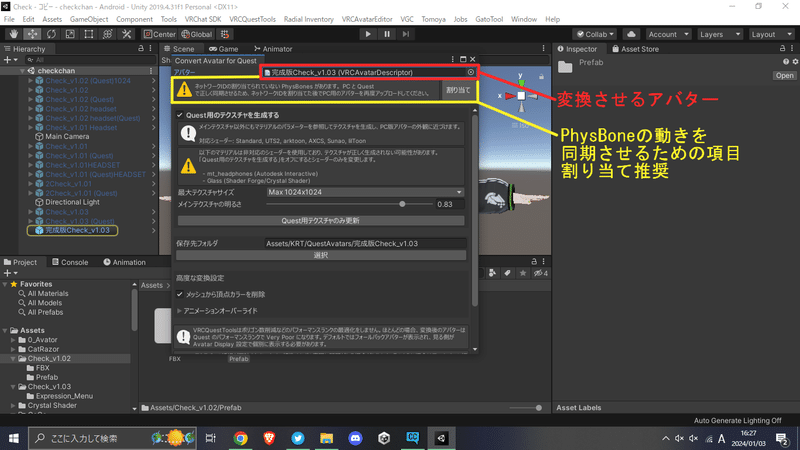Open Inspector help icon
The width and height of the screenshot is (800, 450).
click(786, 62)
